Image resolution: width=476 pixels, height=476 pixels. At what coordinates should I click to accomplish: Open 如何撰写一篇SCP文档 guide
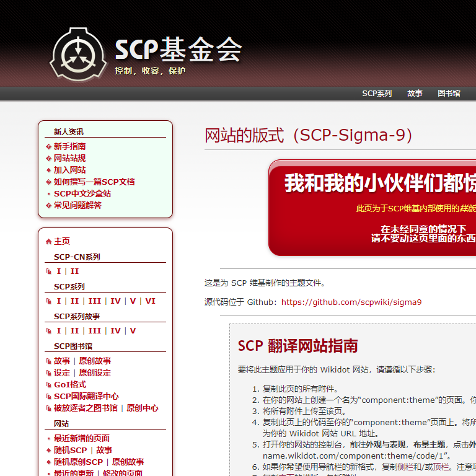(94, 182)
